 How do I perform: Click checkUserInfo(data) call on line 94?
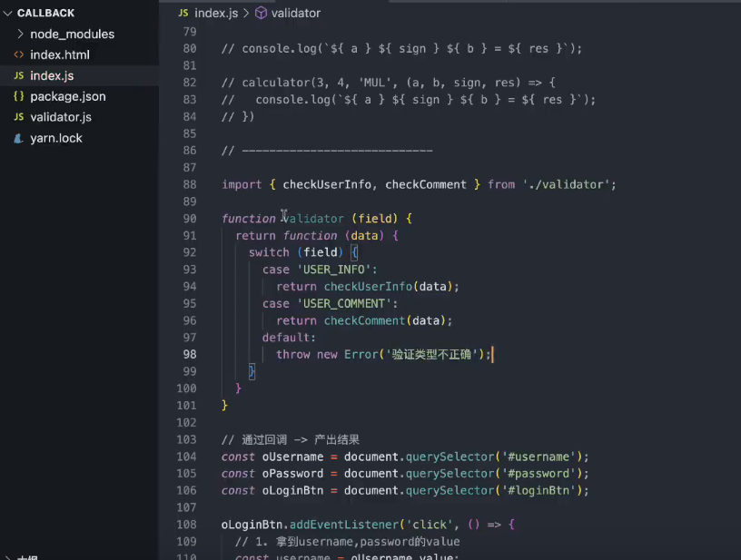pyautogui.click(x=388, y=287)
